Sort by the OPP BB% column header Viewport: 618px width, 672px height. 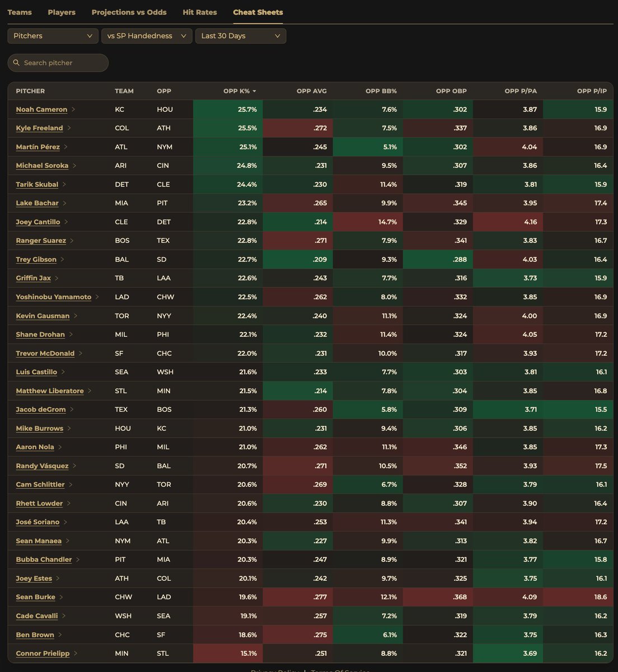pyautogui.click(x=381, y=91)
